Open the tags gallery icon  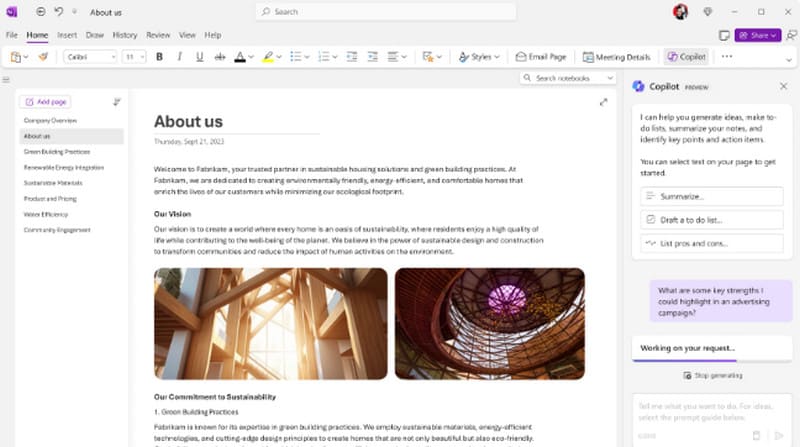[x=428, y=57]
